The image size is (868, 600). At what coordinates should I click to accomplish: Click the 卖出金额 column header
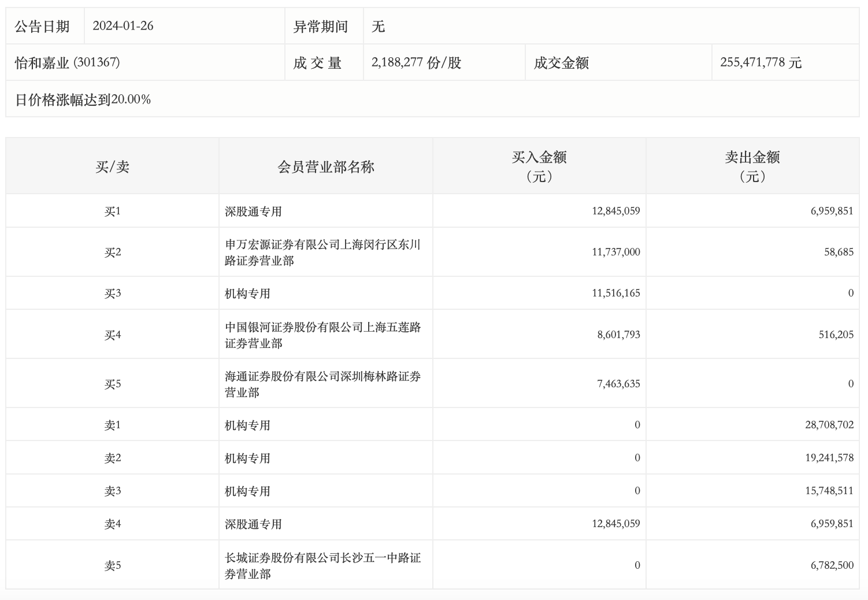(752, 166)
